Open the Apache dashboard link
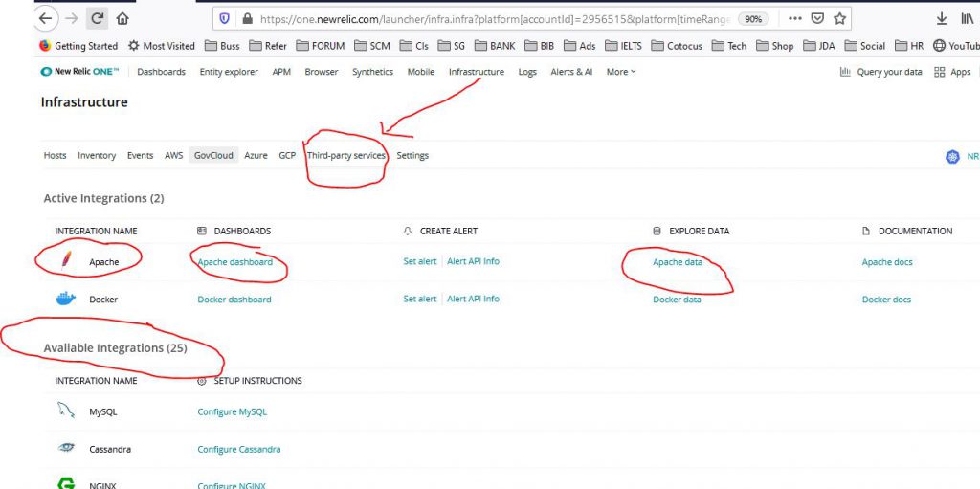This screenshot has width=980, height=489. tap(234, 262)
